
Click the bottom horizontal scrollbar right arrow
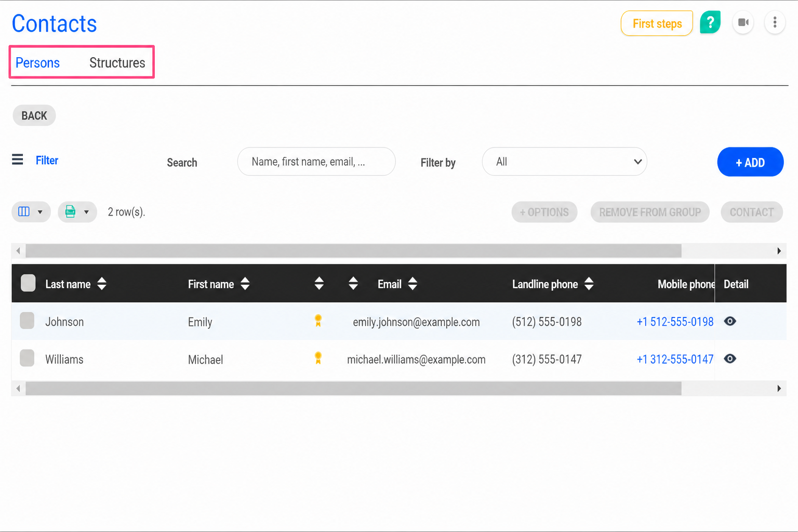779,389
